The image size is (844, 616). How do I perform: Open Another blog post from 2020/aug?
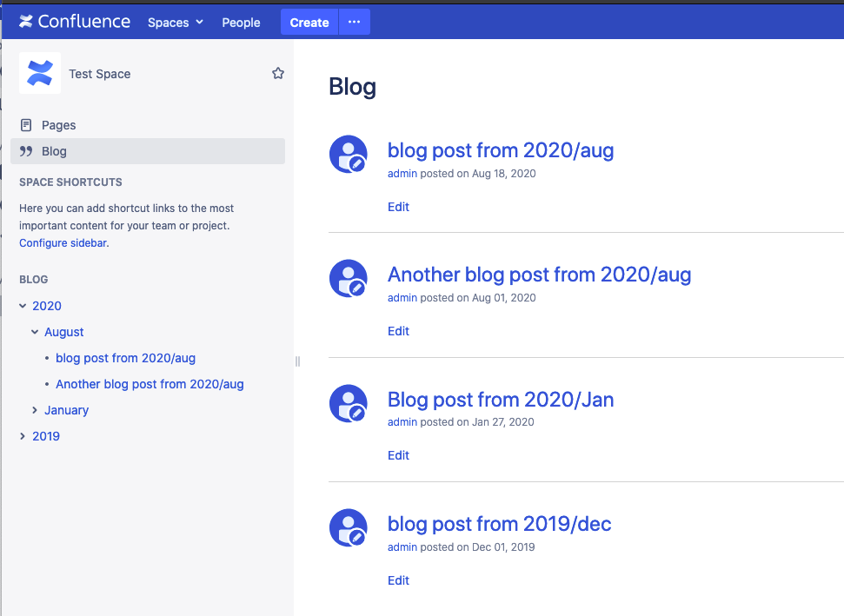[x=539, y=274]
